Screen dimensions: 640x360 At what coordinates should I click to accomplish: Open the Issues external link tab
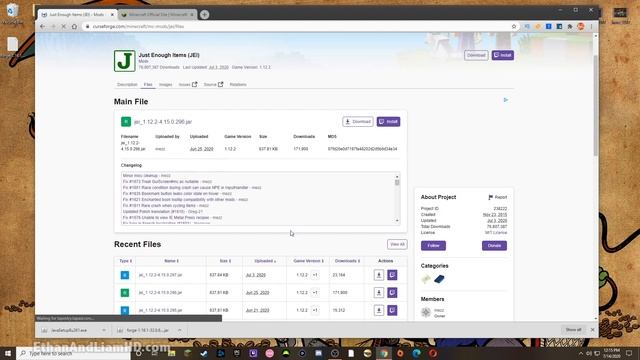pos(188,84)
